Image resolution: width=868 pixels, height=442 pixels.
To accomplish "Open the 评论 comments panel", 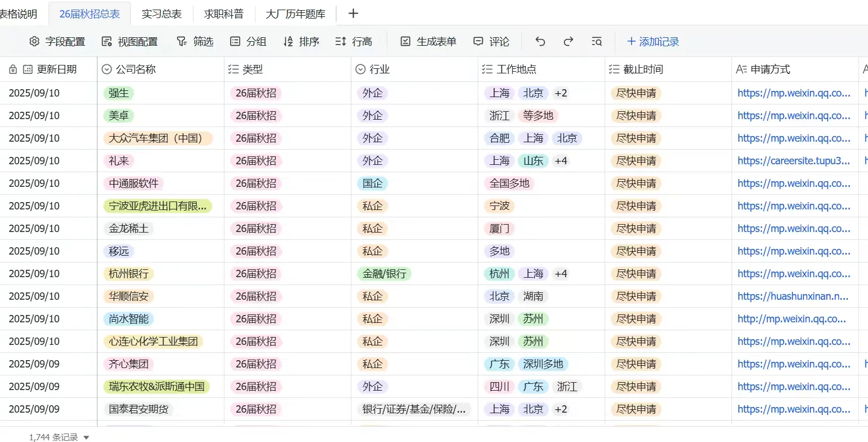I will click(491, 42).
